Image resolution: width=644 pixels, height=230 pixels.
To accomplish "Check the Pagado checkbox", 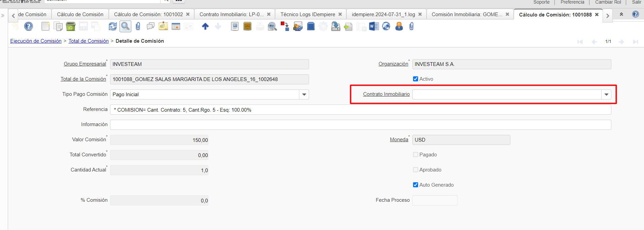I will coord(415,155).
